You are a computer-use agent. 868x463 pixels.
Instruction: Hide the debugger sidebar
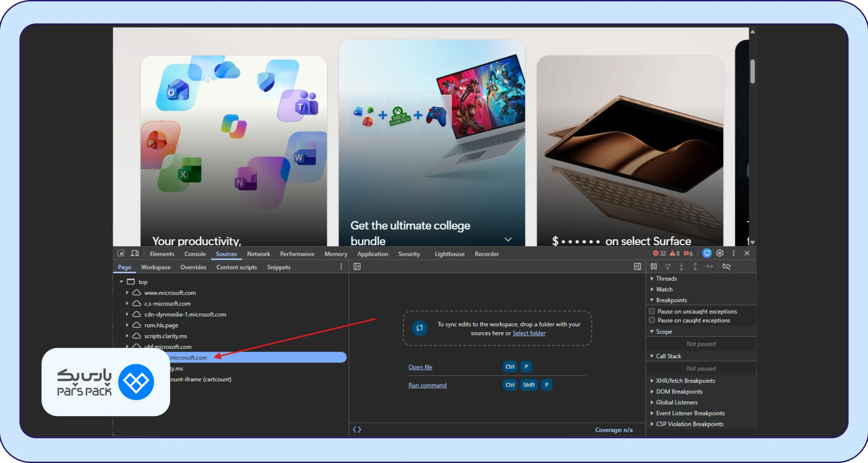pyautogui.click(x=637, y=267)
